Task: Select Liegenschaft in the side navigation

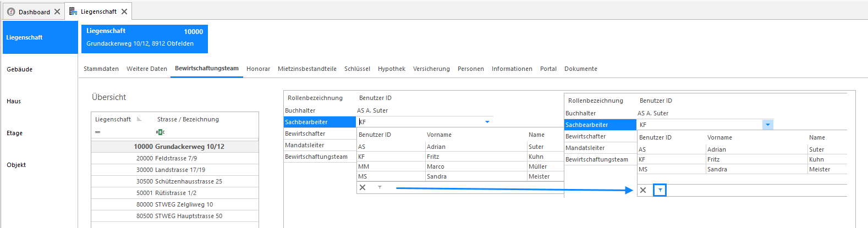Action: click(40, 37)
